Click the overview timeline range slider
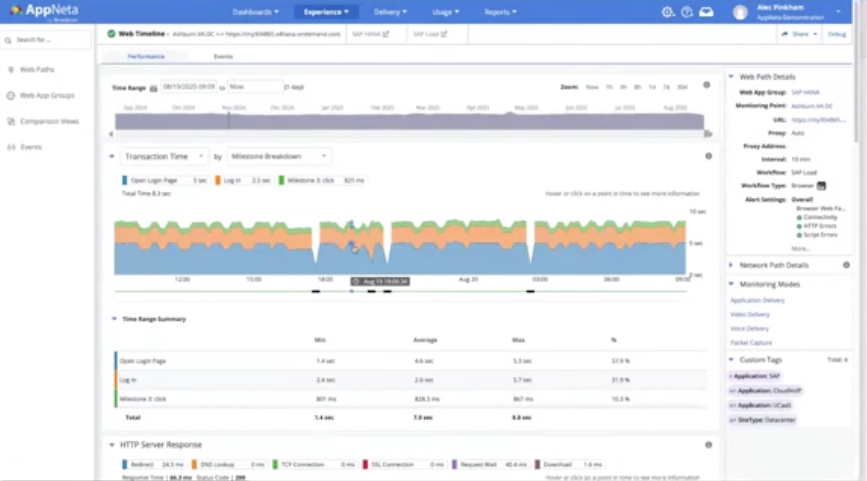The height and width of the screenshot is (481, 867). click(x=409, y=122)
